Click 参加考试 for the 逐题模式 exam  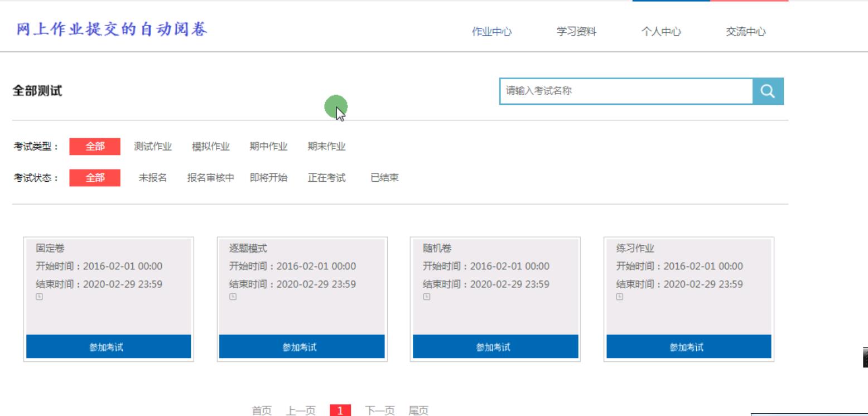[302, 347]
